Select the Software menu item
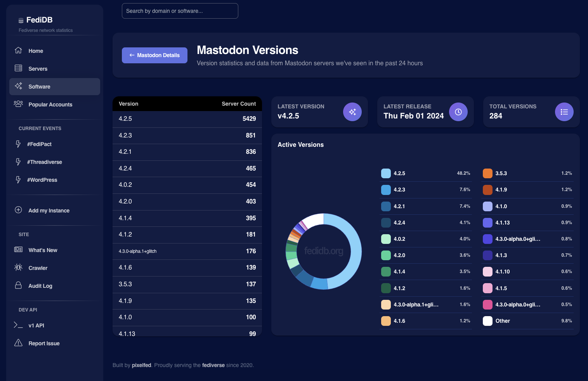 (55, 87)
